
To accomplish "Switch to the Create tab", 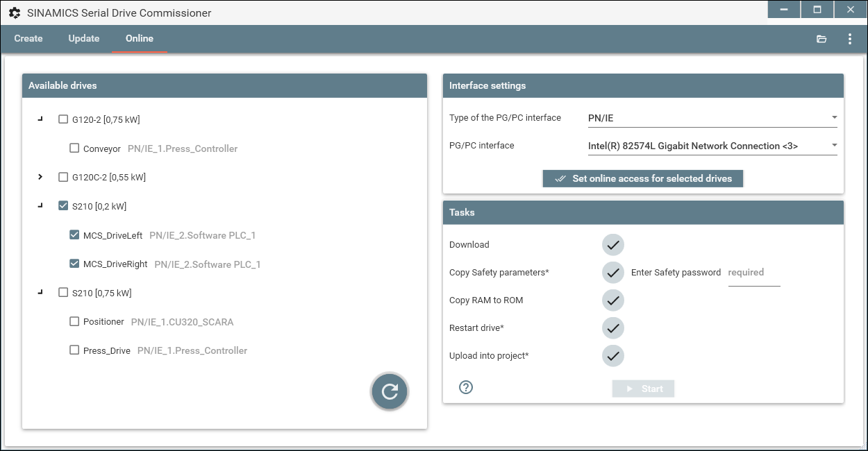I will (28, 39).
